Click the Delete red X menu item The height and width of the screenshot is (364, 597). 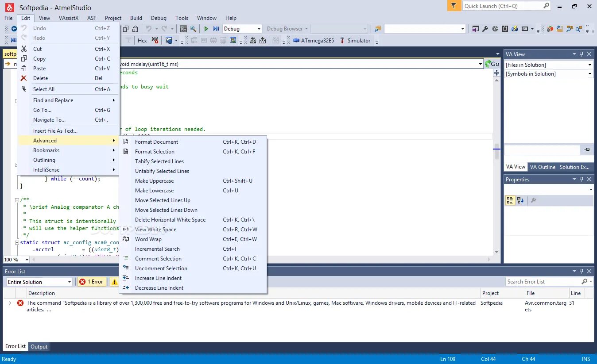(68, 78)
